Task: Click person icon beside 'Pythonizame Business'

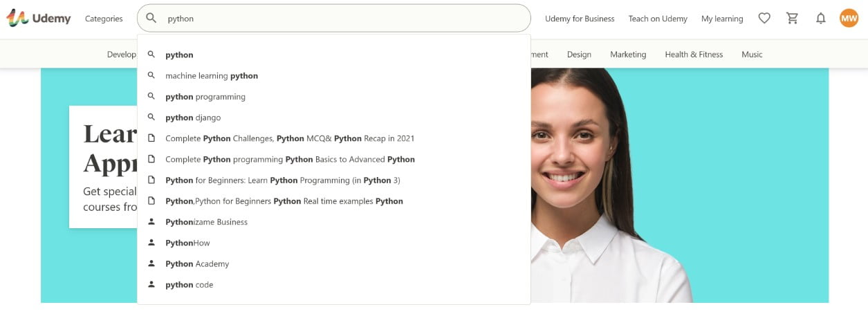Action: (151, 222)
